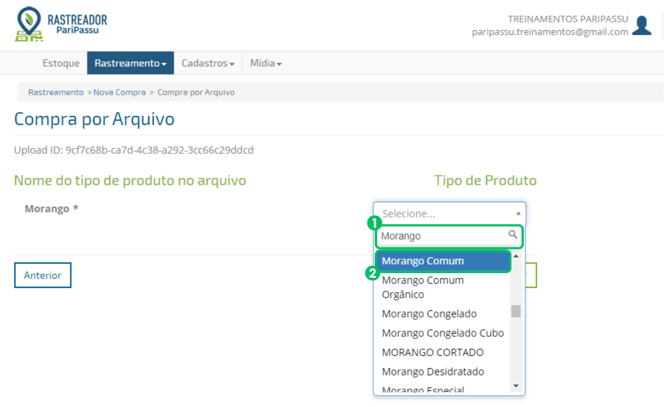Click the magnifier icon in search box
The width and height of the screenshot is (670, 407).
(x=513, y=236)
